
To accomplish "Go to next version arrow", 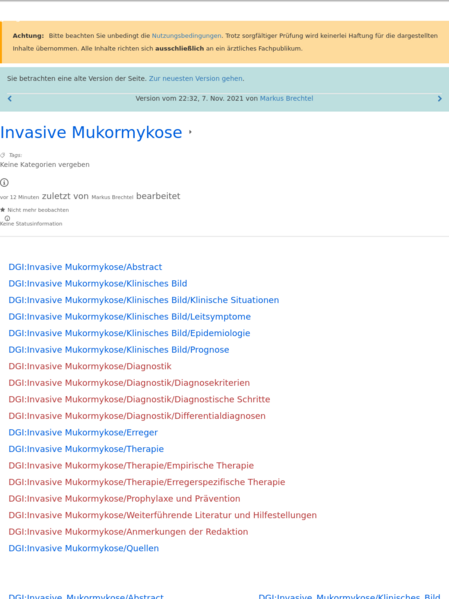I will point(439,99).
